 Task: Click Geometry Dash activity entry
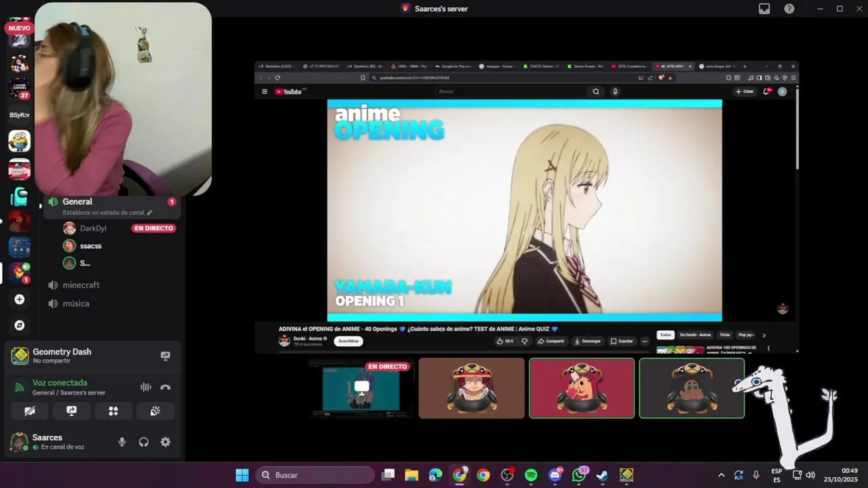[x=62, y=356]
